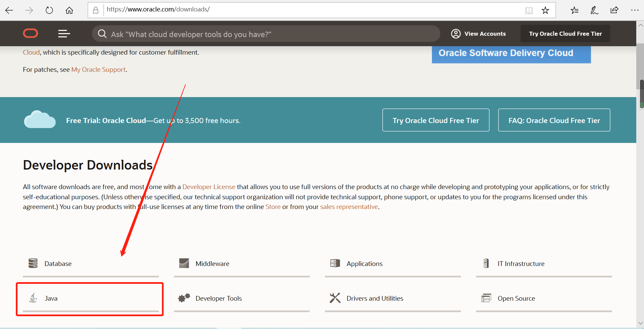
Task: Open the Favorites hub
Action: (575, 10)
